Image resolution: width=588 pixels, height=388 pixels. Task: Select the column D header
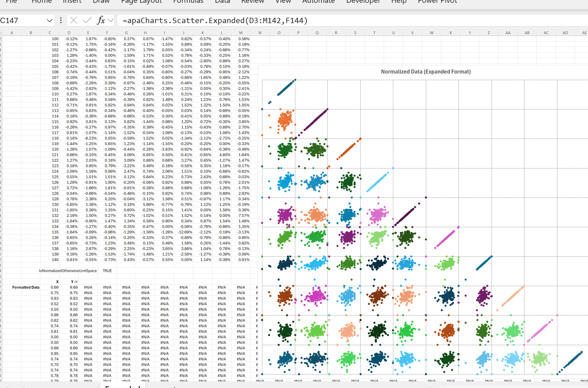(x=69, y=33)
